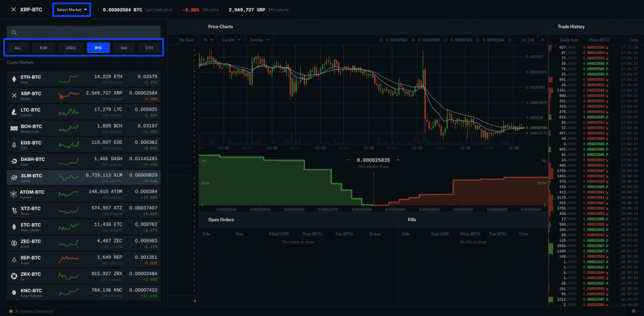Click the small plus button below the depth axis
The height and width of the screenshot is (316, 644).
195,301
